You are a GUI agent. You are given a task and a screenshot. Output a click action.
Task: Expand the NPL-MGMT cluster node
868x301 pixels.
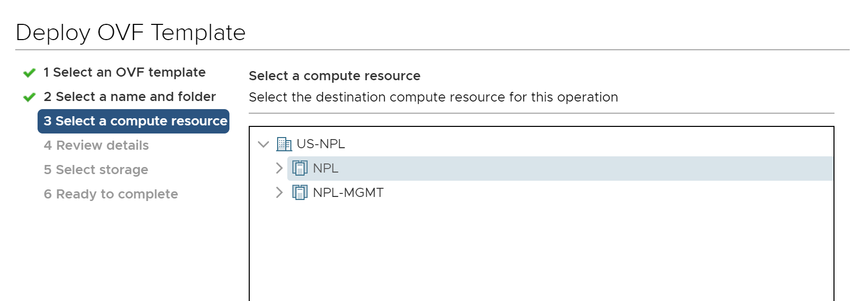click(x=279, y=192)
